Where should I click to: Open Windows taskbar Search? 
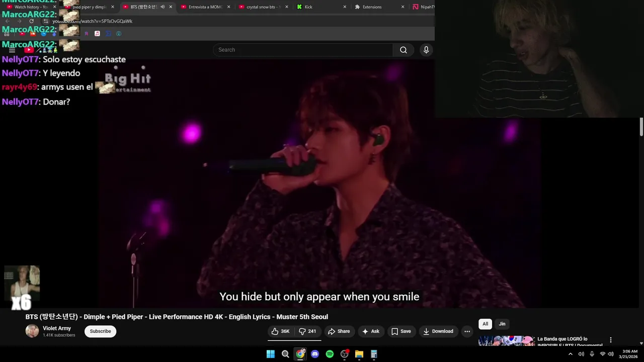(285, 354)
